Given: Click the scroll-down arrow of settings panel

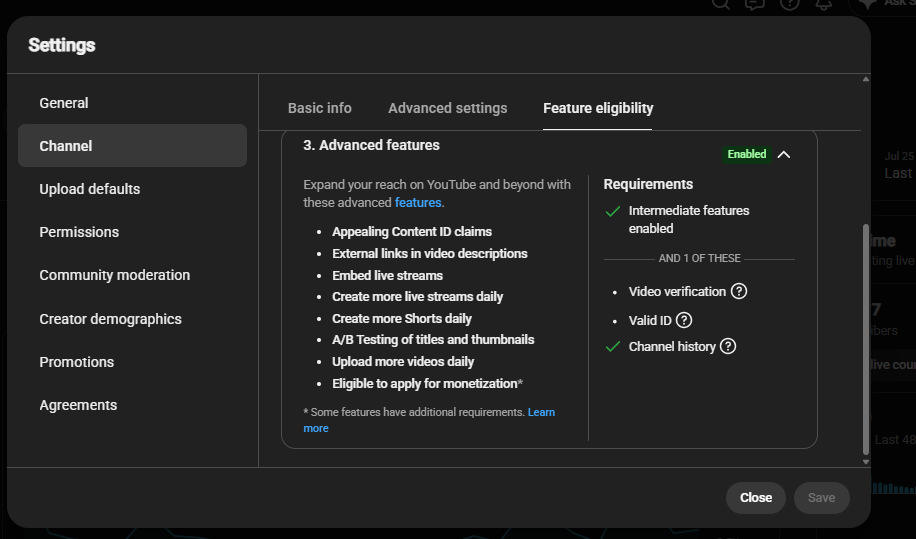Looking at the screenshot, I should 866,461.
